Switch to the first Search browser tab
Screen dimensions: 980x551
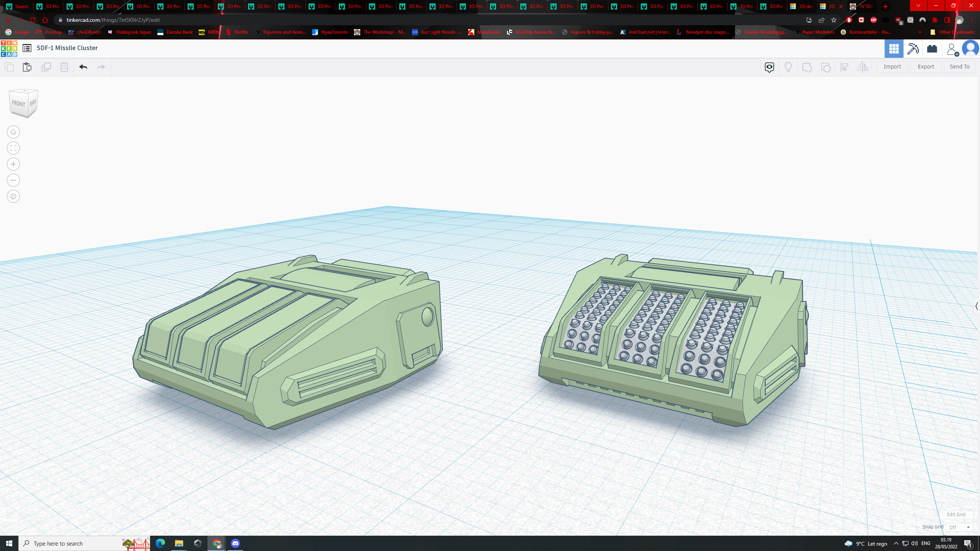coord(18,7)
